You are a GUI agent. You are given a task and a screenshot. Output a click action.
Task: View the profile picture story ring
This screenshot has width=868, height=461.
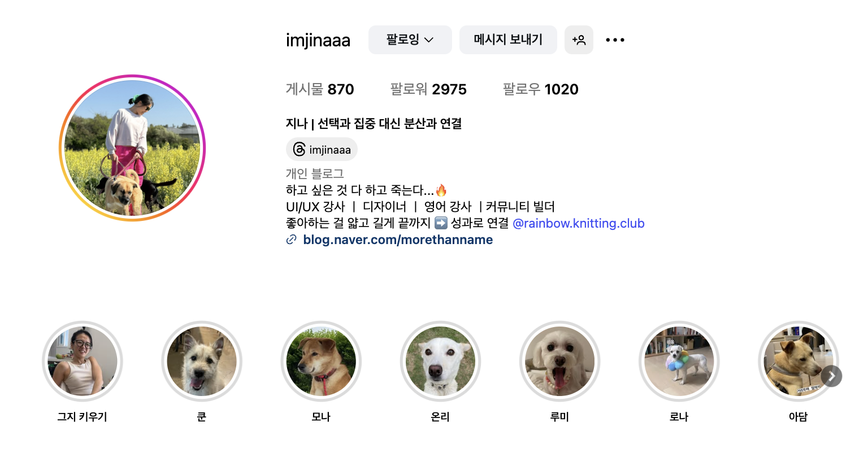(x=132, y=148)
